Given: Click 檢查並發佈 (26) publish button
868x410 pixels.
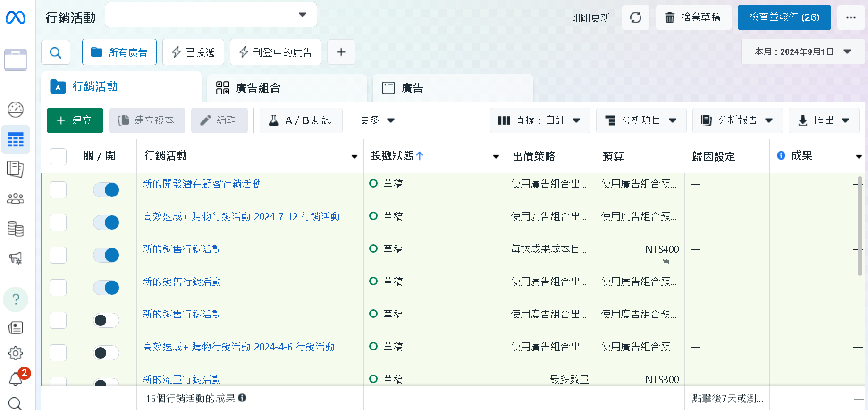Looking at the screenshot, I should [784, 17].
